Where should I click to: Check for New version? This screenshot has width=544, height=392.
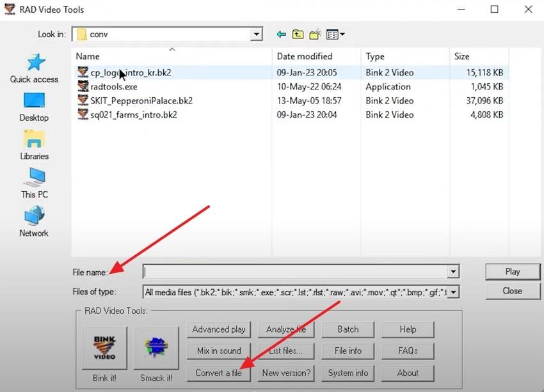click(286, 373)
